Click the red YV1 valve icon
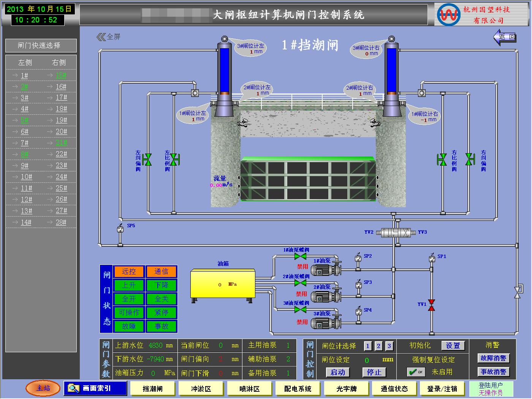This screenshot has height=399, width=532. pyautogui.click(x=431, y=305)
